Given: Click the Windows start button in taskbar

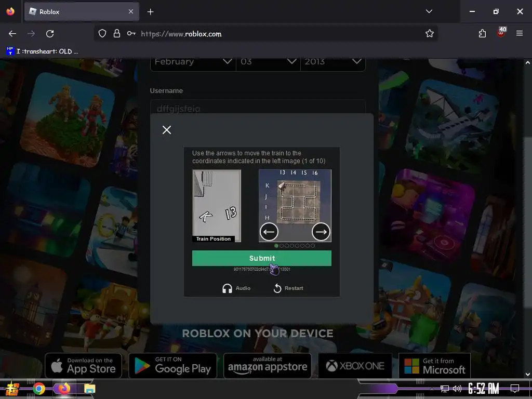Looking at the screenshot, I should coord(12,389).
